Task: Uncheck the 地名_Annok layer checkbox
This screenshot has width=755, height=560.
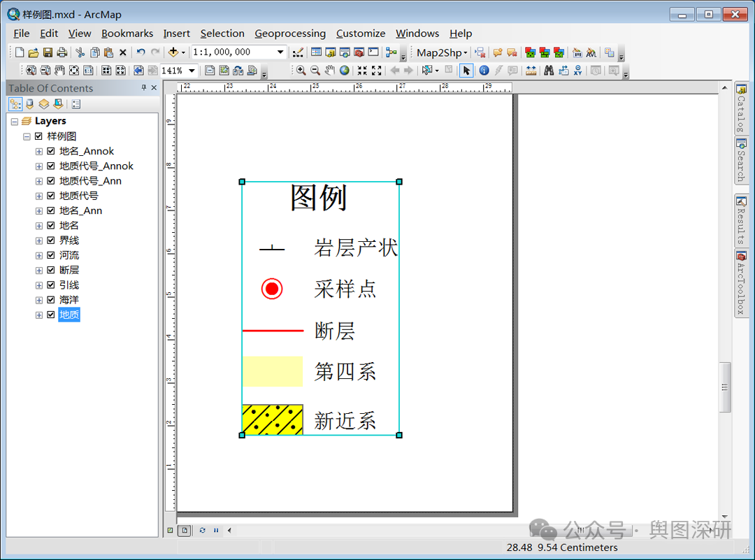Action: click(x=50, y=151)
